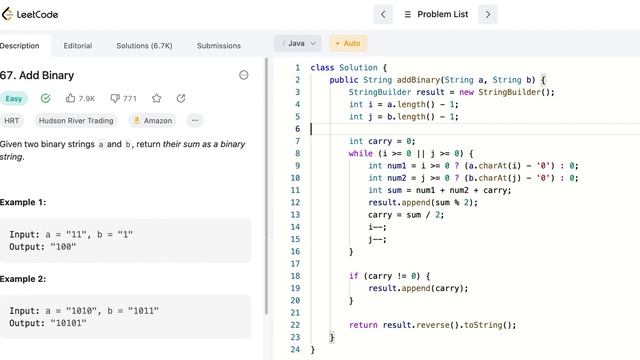Viewport: 640px width, 360px height.
Task: Click the 'if (carry != 0) {' line
Action: pyautogui.click(x=389, y=276)
